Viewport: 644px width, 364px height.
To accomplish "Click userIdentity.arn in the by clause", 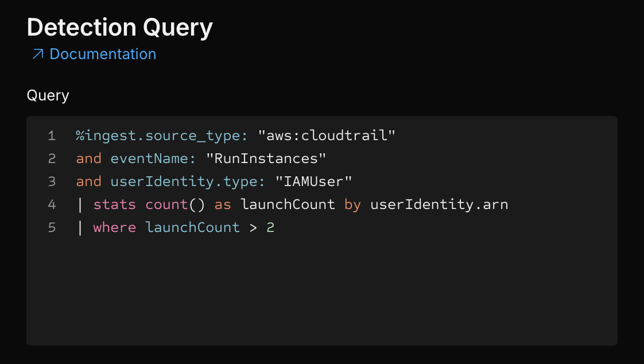I will click(x=439, y=204).
